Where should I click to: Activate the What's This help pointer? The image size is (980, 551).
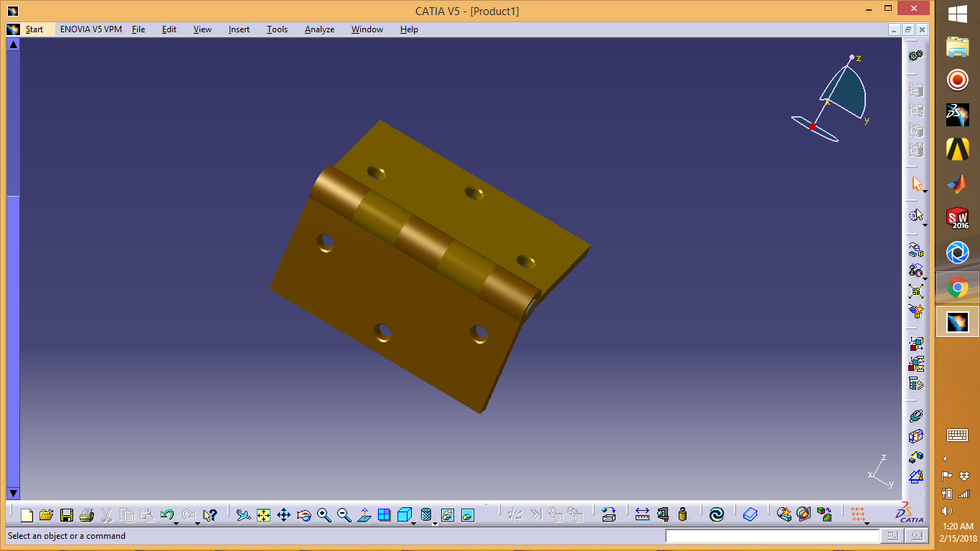coord(209,514)
